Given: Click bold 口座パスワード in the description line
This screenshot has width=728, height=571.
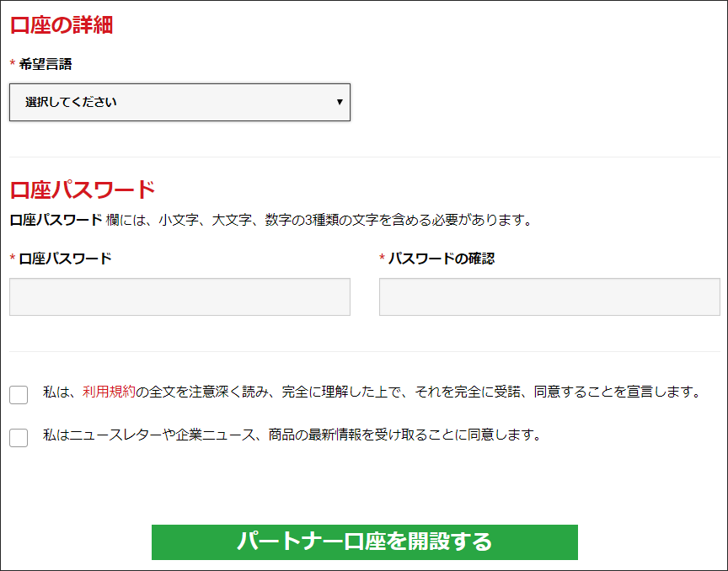Looking at the screenshot, I should (x=56, y=221).
